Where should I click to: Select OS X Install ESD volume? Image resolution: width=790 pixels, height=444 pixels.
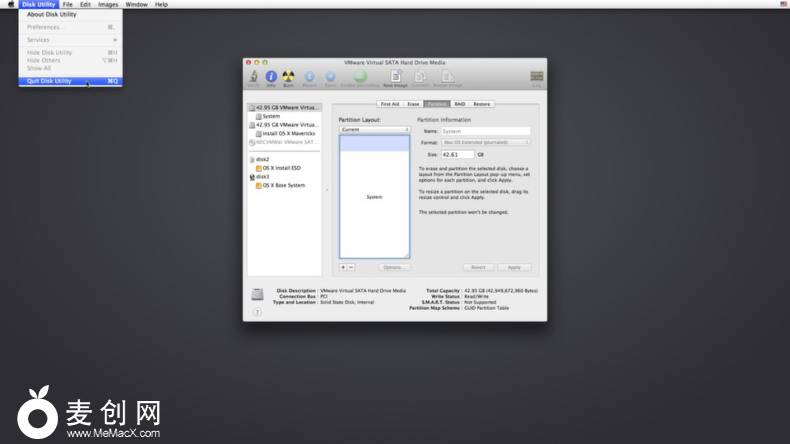pos(281,168)
